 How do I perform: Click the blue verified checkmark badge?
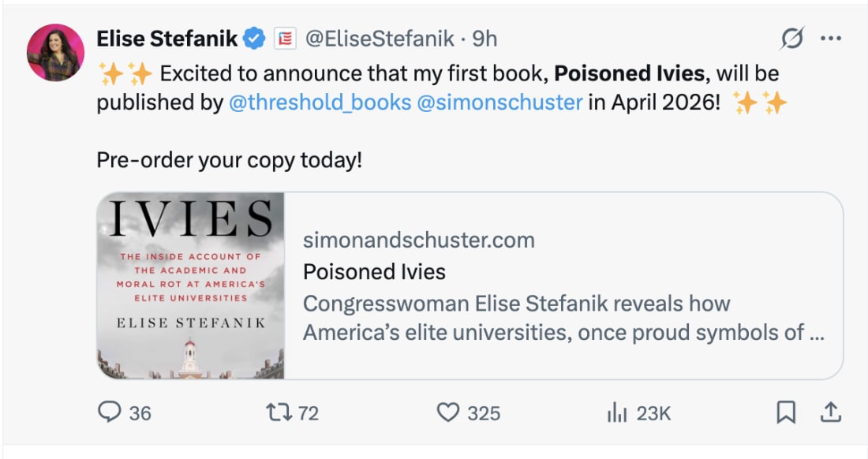[253, 38]
